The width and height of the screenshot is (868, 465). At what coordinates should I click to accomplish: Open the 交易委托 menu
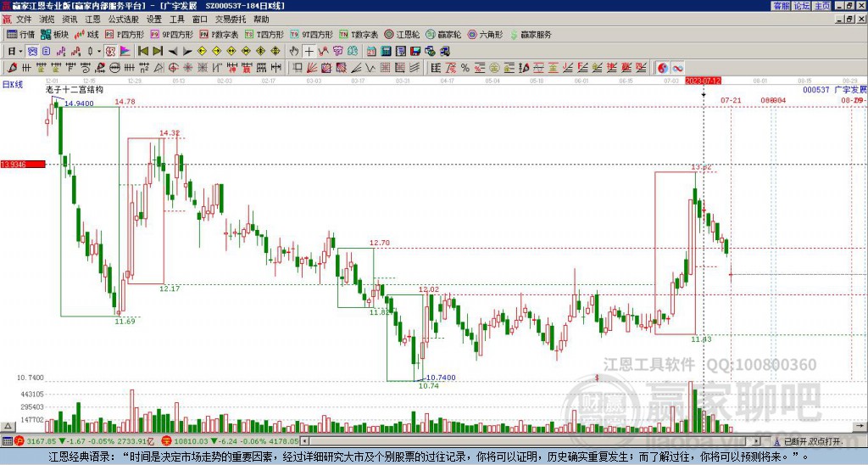tap(231, 20)
